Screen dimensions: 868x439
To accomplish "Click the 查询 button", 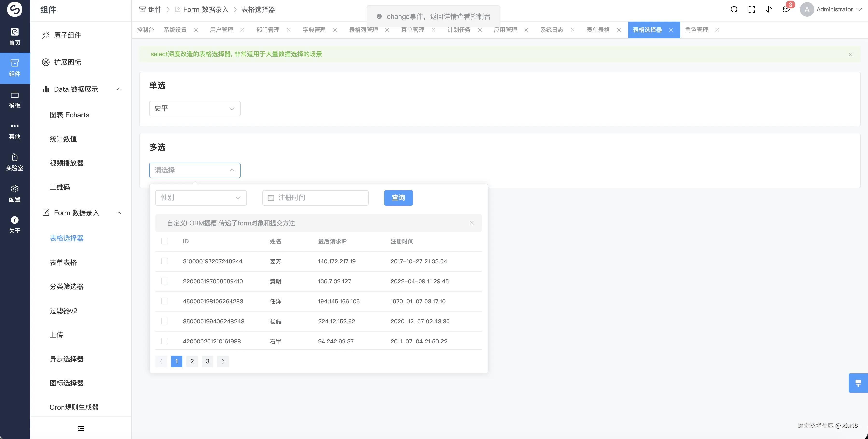I will click(x=398, y=198).
